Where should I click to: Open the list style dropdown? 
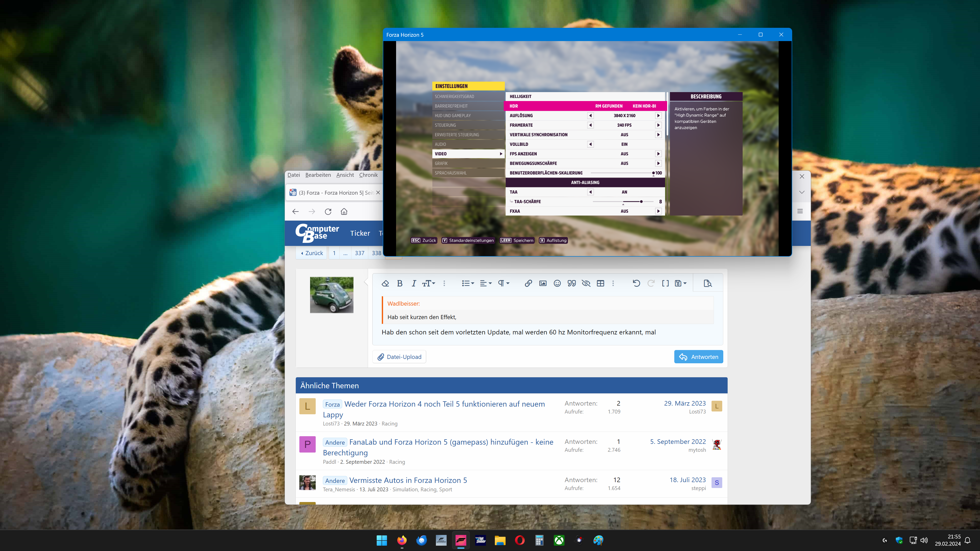pos(468,283)
